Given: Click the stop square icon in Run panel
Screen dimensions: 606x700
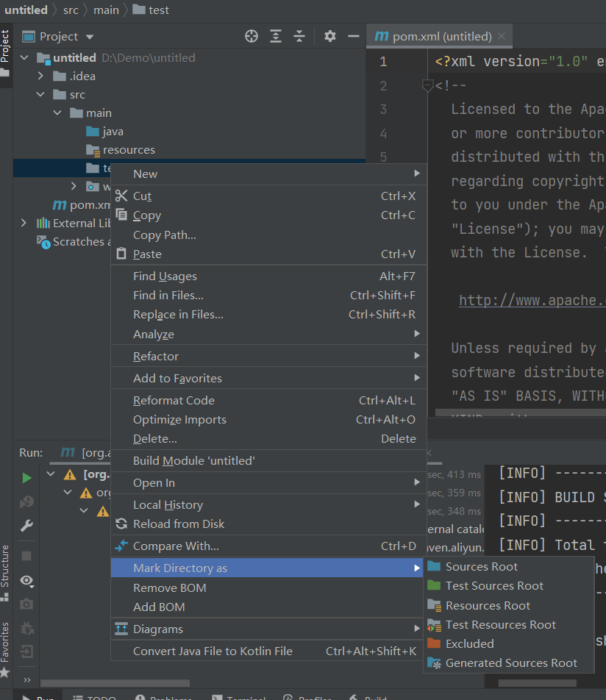Looking at the screenshot, I should pyautogui.click(x=26, y=556).
